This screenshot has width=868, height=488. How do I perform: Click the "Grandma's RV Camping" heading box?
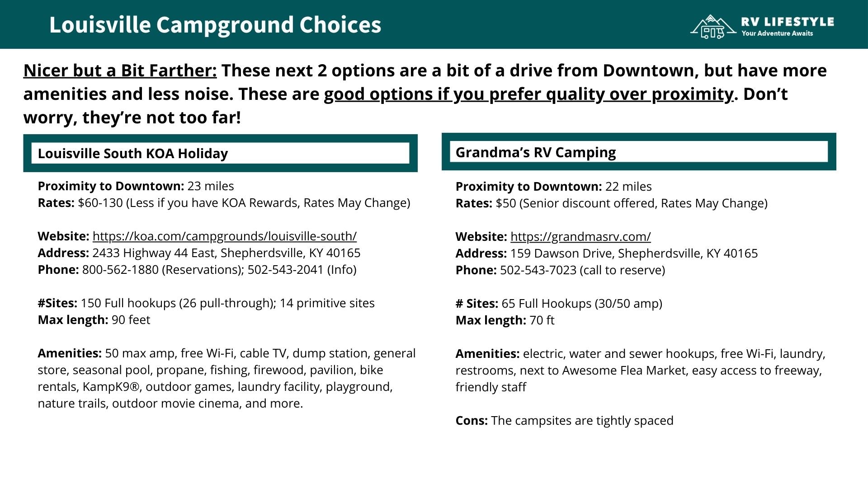pos(638,152)
